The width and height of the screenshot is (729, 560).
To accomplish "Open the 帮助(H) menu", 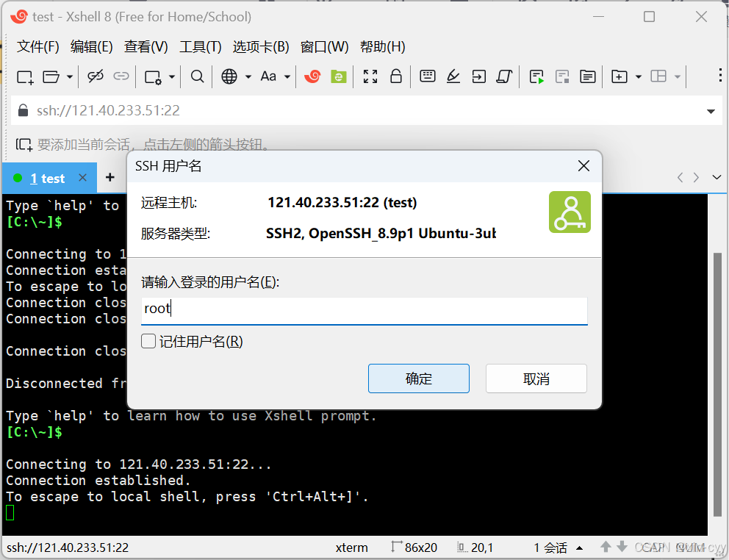I will (383, 46).
